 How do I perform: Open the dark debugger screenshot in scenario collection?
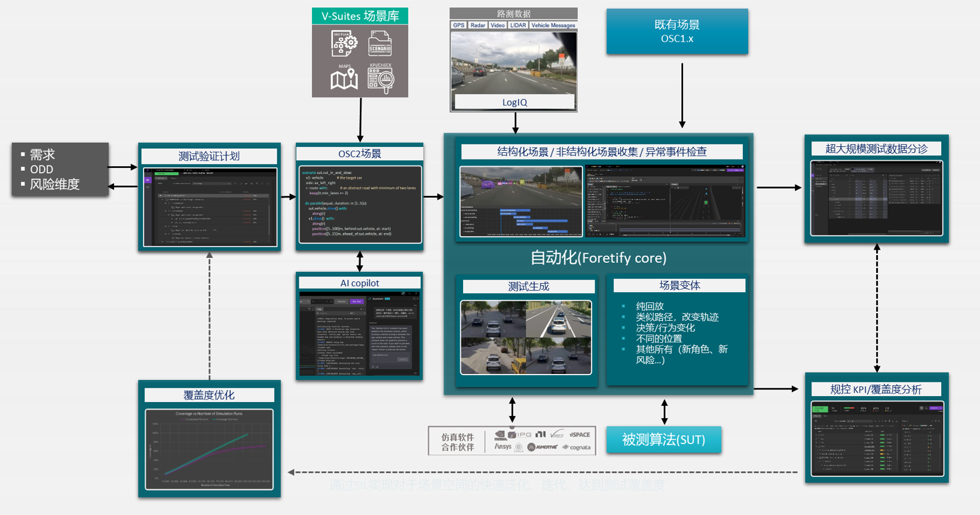665,202
